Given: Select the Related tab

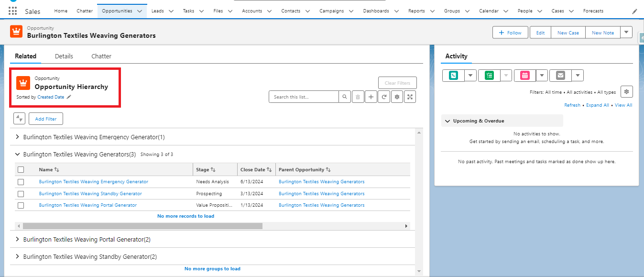Looking at the screenshot, I should (x=25, y=56).
